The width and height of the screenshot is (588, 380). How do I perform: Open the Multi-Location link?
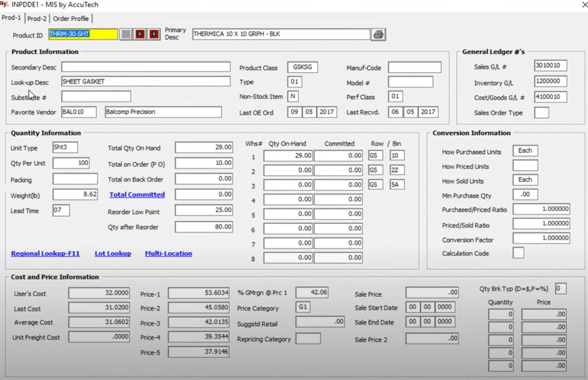coord(168,253)
